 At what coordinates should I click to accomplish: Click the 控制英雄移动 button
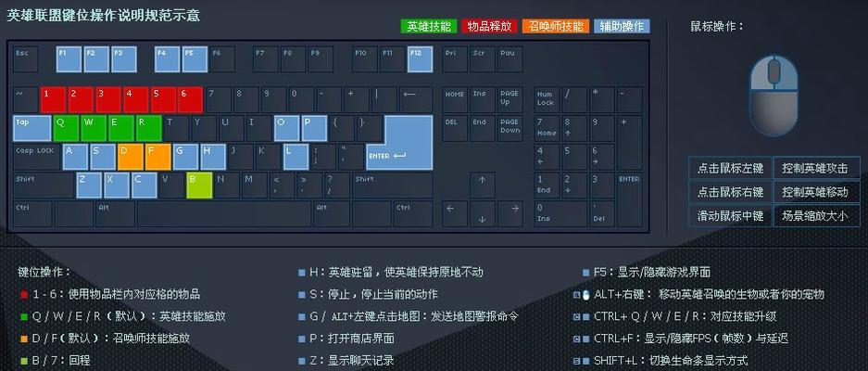814,192
